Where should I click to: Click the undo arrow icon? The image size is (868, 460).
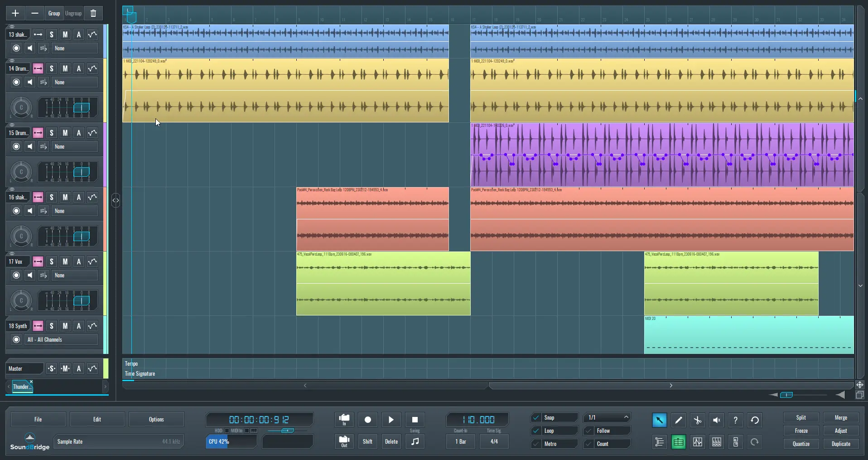(755, 420)
